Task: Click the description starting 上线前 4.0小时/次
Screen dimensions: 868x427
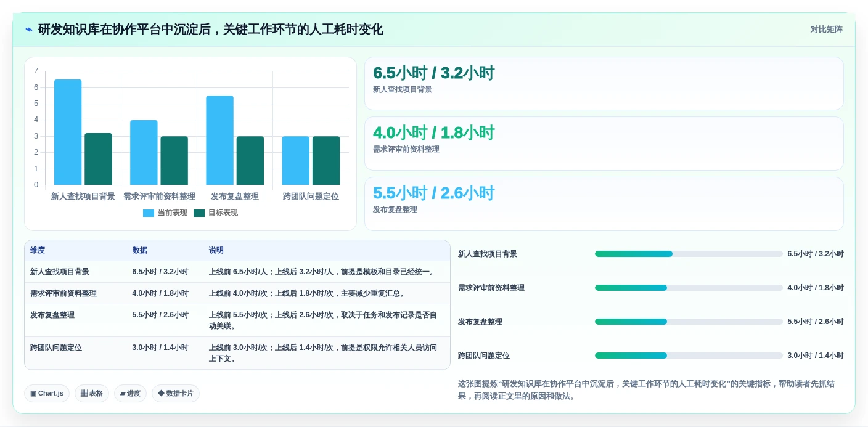Action: (308, 293)
